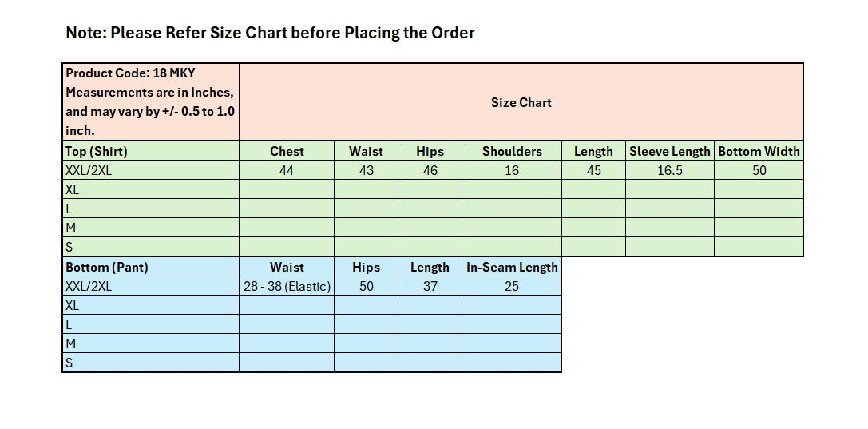Click the shirt sleeve length value 16.5
The height and width of the screenshot is (429, 868).
click(669, 170)
